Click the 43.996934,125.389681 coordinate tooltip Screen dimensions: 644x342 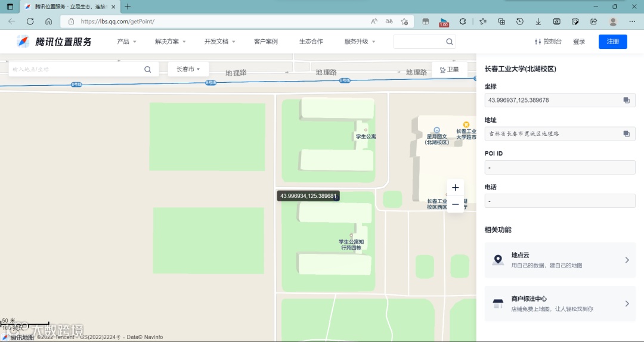(308, 196)
